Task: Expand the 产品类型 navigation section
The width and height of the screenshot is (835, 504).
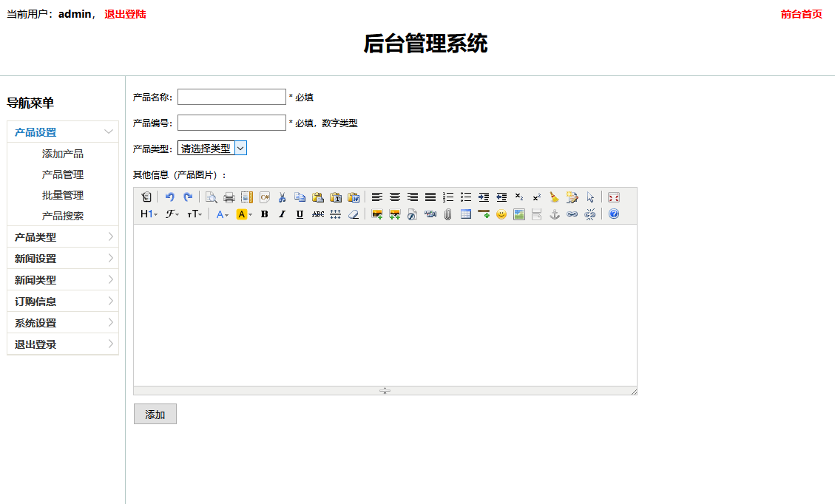Action: coord(63,237)
